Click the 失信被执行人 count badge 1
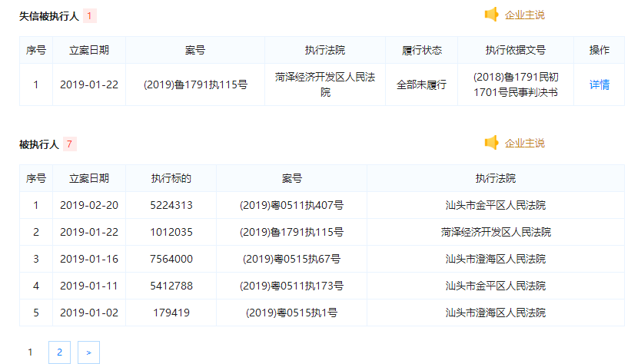The image size is (641, 364). tap(89, 16)
